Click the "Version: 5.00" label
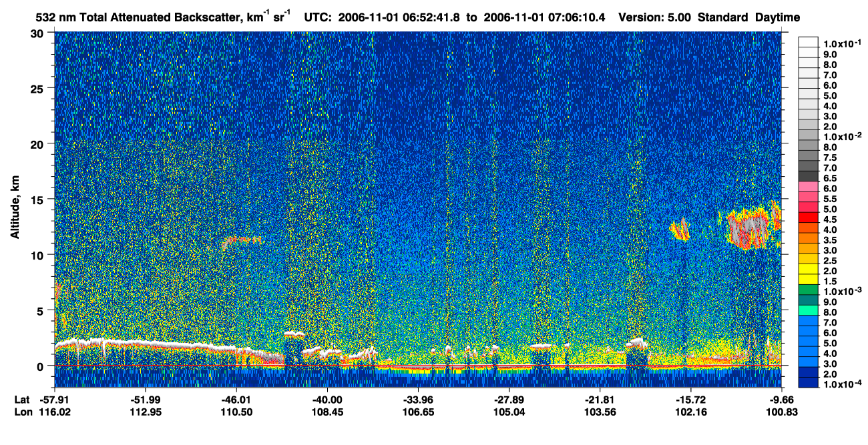The image size is (868, 445). [656, 17]
